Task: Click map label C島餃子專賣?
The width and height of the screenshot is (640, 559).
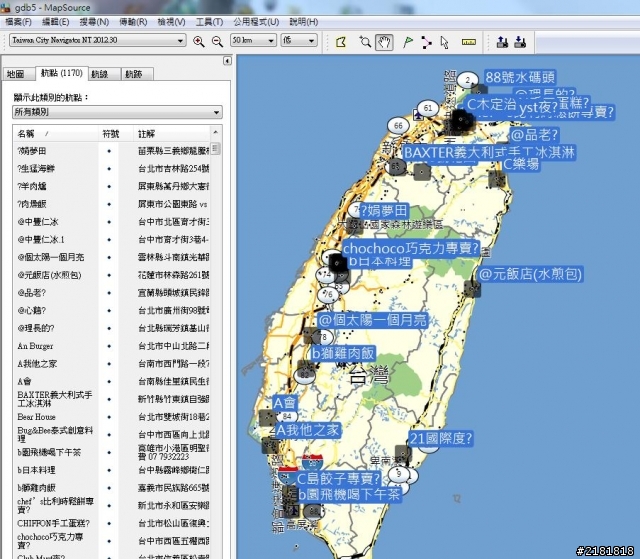Action: (338, 479)
